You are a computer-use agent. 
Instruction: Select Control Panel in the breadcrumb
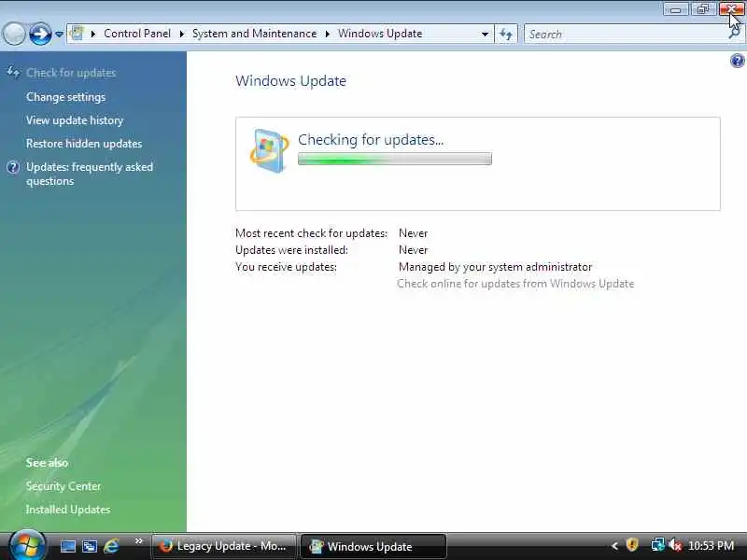[137, 34]
